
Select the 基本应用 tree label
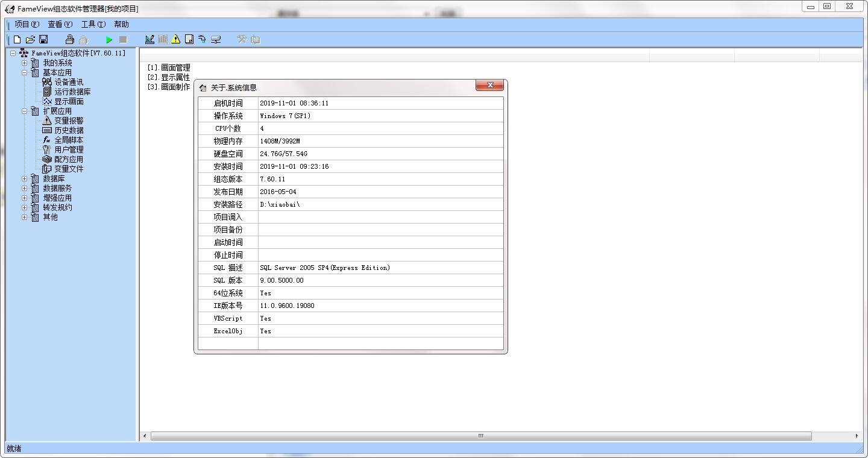pyautogui.click(x=57, y=72)
